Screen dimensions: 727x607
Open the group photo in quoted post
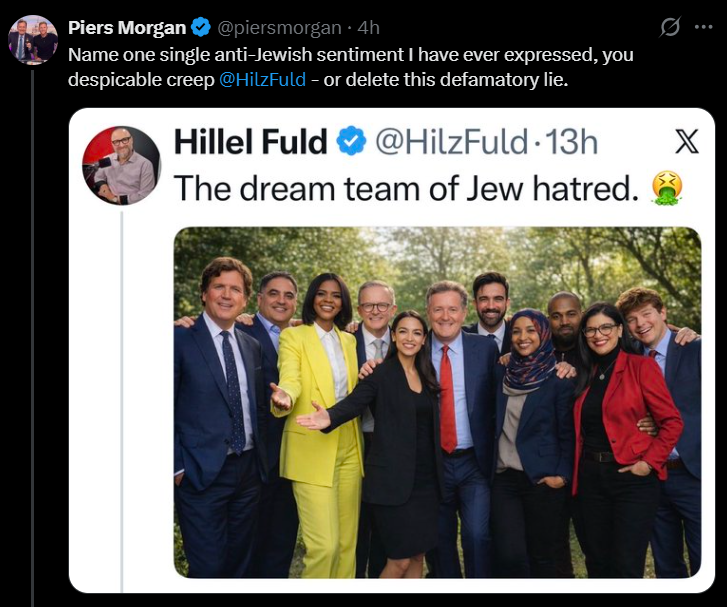437,402
